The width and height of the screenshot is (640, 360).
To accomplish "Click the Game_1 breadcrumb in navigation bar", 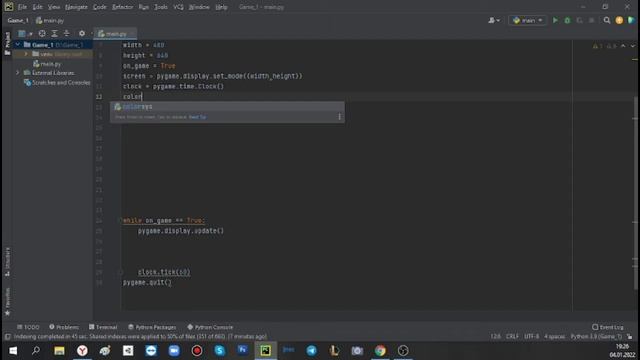I will pyautogui.click(x=18, y=20).
